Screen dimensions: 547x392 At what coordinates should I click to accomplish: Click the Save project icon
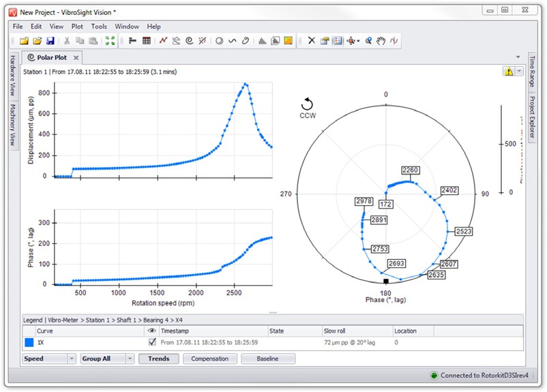[x=50, y=41]
